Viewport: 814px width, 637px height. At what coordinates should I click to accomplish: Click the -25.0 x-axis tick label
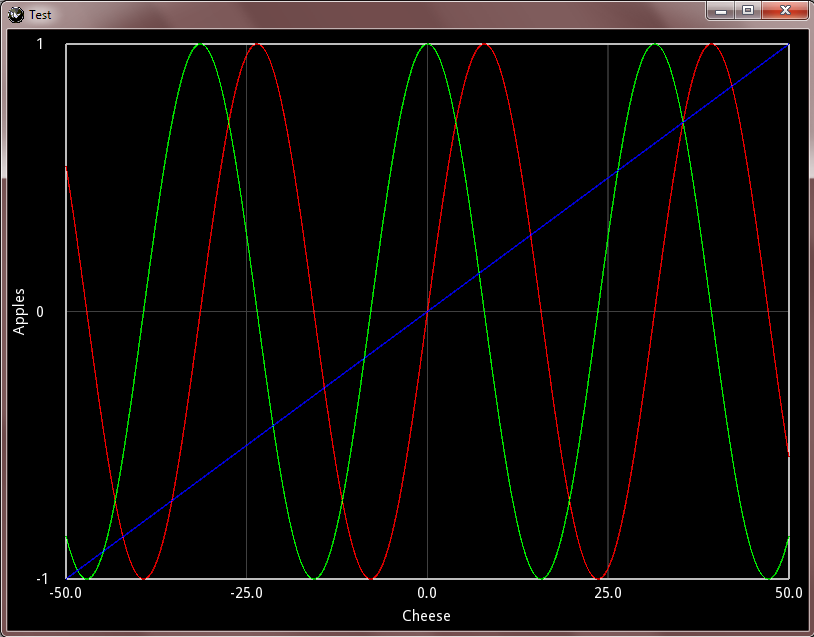[x=246, y=593]
